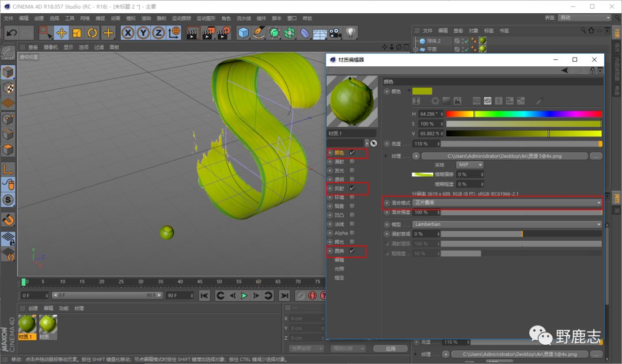Viewport: 622px width, 364px height.
Task: Toggle the Reflectance (反射) channel checkbox
Action: [x=352, y=188]
